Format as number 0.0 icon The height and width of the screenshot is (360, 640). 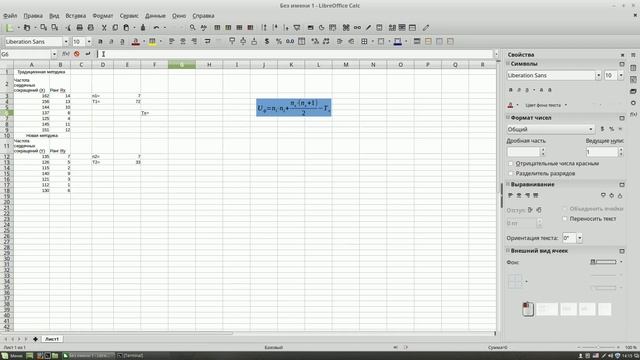point(290,42)
